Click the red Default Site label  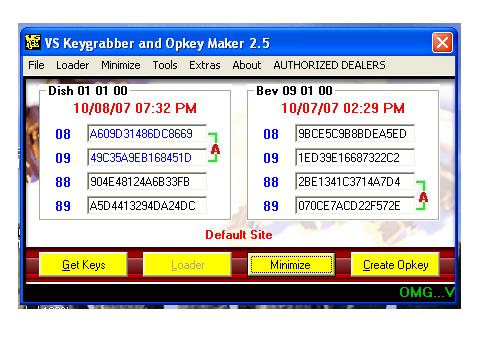click(x=239, y=235)
